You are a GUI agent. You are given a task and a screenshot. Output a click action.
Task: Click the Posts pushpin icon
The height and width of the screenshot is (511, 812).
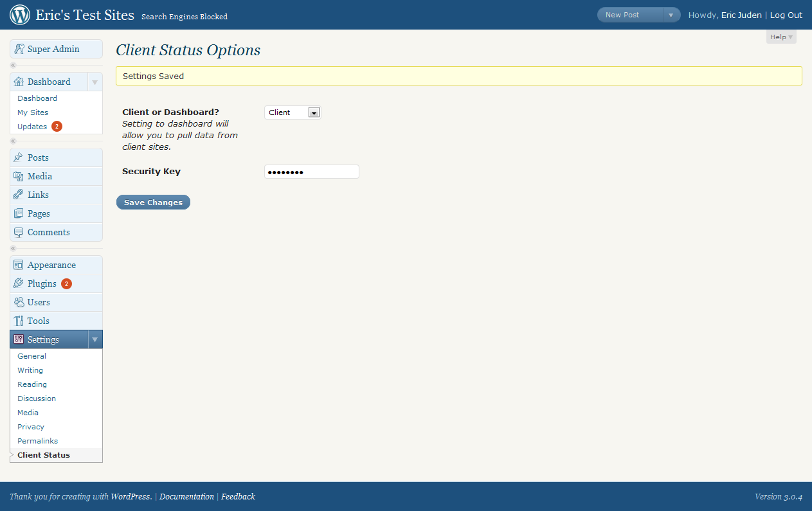coord(19,157)
